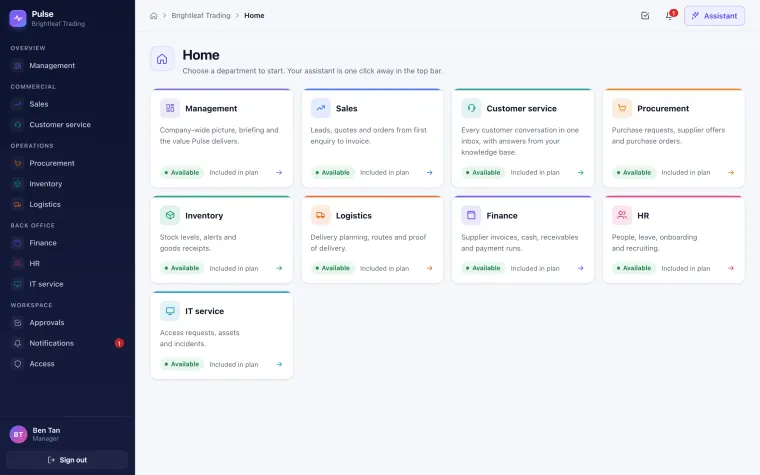Click the arrow on the Sales card
760x475 pixels.
tap(429, 173)
